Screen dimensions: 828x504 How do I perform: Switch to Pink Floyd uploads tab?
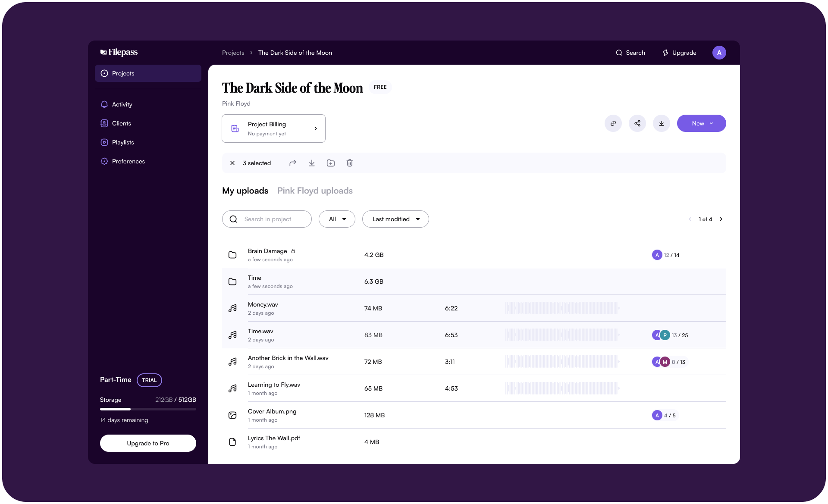pos(315,191)
